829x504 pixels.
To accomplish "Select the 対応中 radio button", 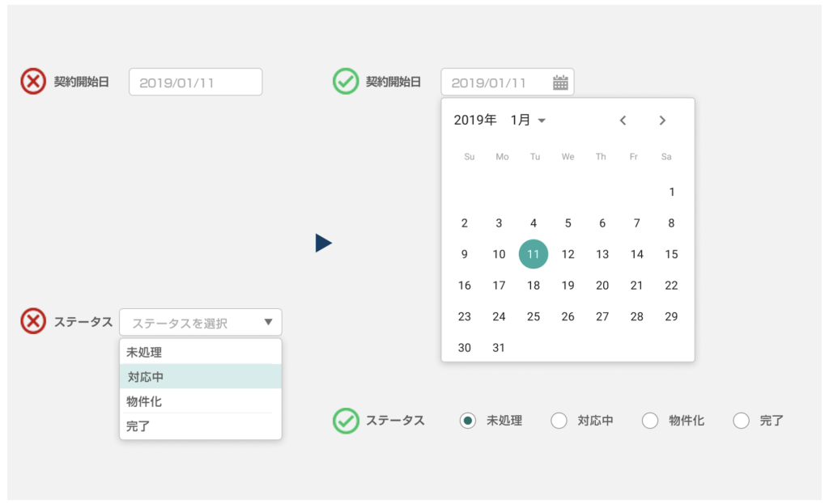I will click(x=559, y=420).
